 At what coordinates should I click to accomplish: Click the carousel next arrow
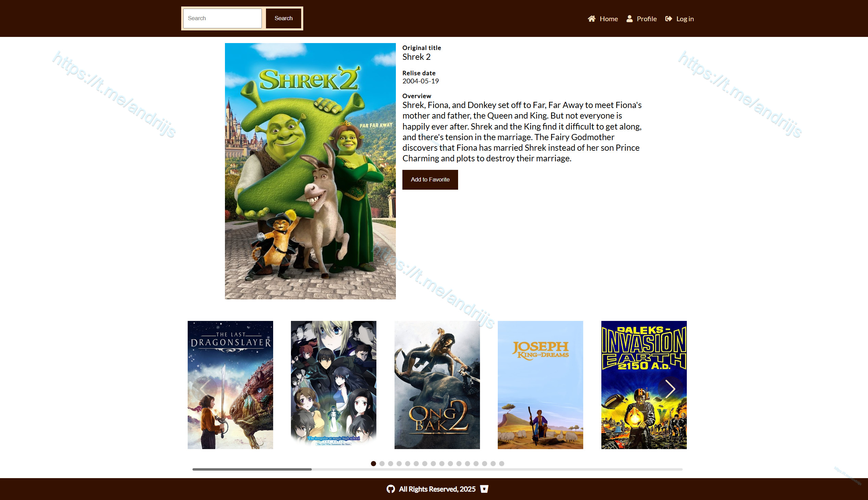(670, 389)
